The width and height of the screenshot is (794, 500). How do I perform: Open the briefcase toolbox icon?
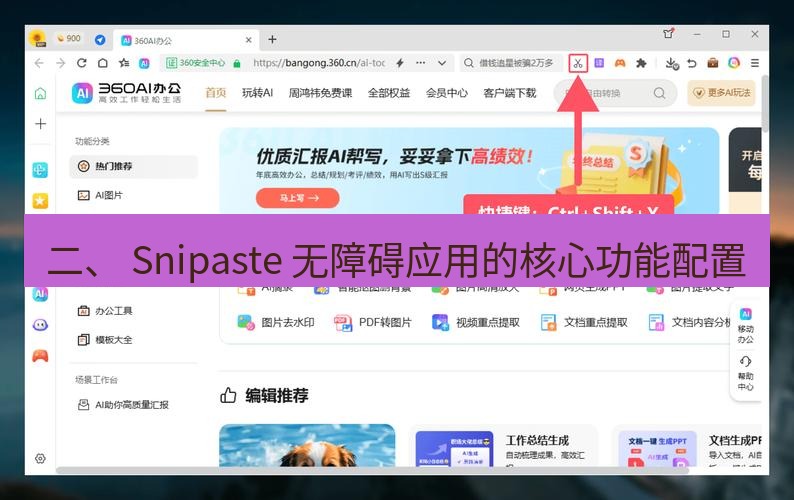coord(713,63)
